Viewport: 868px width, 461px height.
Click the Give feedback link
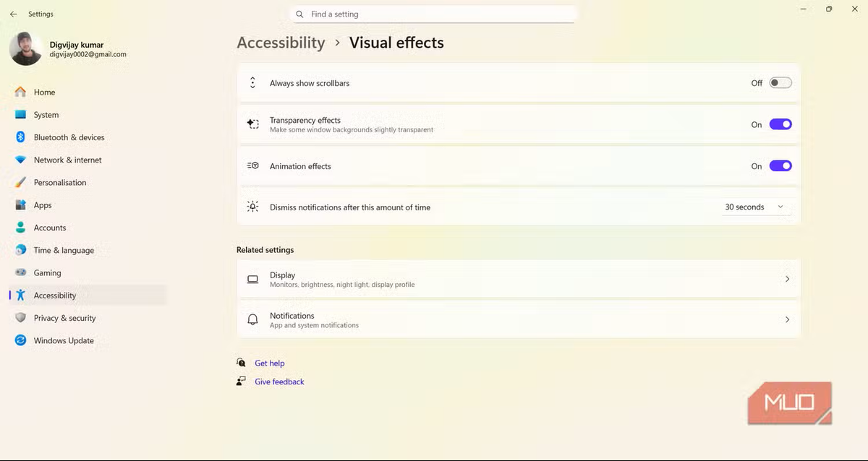[279, 382]
